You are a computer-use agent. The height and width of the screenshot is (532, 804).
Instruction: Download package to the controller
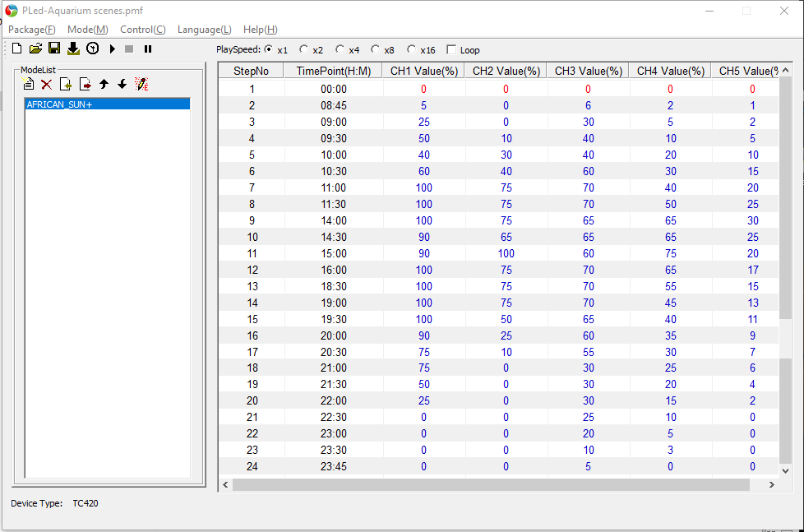click(x=73, y=49)
